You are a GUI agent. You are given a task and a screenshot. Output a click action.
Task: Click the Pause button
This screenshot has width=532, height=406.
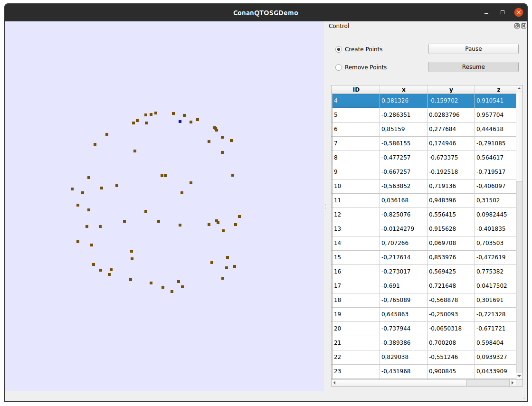[x=473, y=49]
